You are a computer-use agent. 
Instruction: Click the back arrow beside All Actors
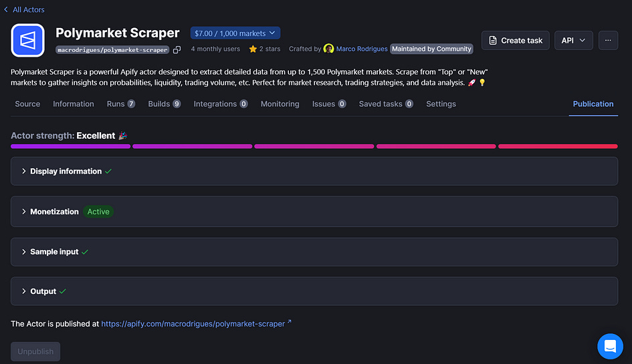[x=6, y=9]
